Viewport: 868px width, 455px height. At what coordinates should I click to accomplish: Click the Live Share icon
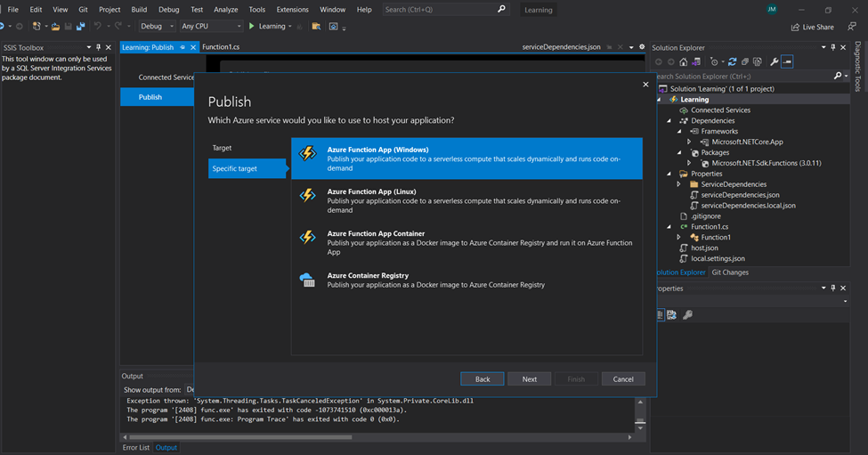pos(796,27)
